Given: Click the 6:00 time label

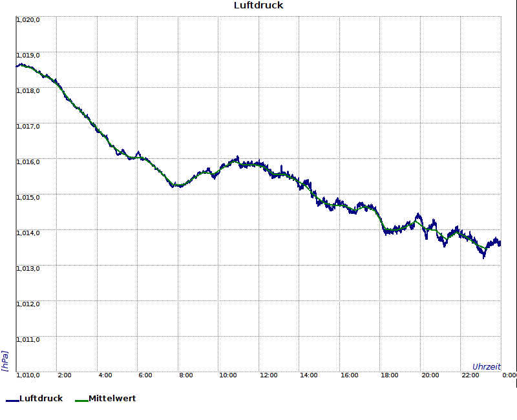Looking at the screenshot, I should [145, 375].
